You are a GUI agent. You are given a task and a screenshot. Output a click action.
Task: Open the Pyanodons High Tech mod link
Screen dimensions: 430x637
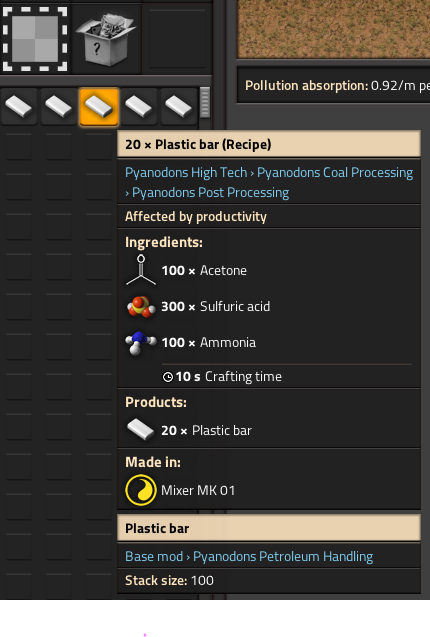(186, 173)
